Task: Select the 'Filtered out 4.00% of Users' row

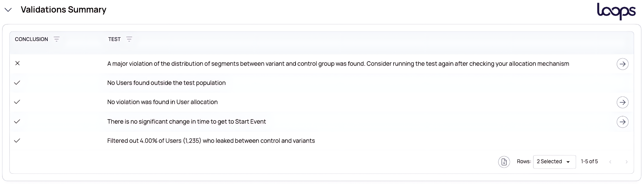Action: [321, 141]
